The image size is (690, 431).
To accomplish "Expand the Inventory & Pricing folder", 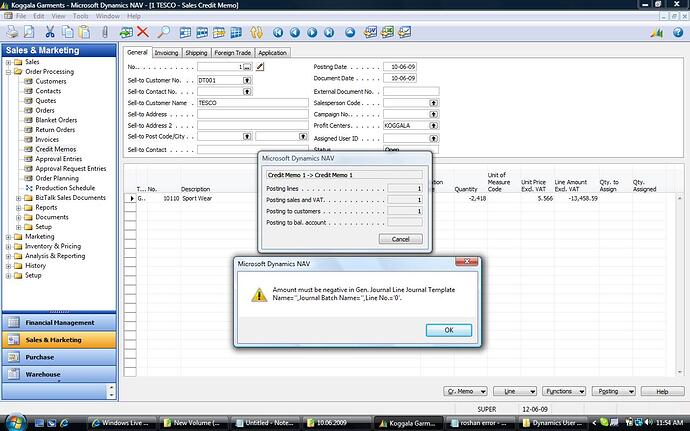I will (8, 247).
